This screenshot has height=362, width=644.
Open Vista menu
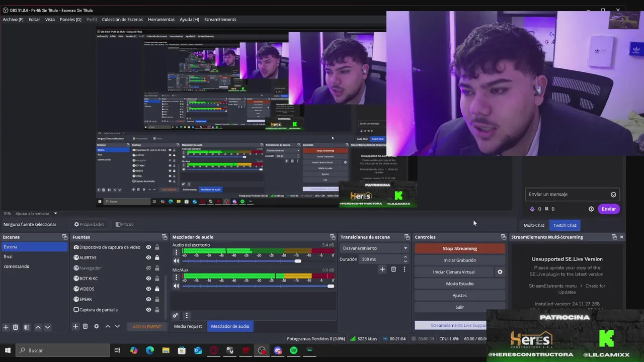[50, 20]
